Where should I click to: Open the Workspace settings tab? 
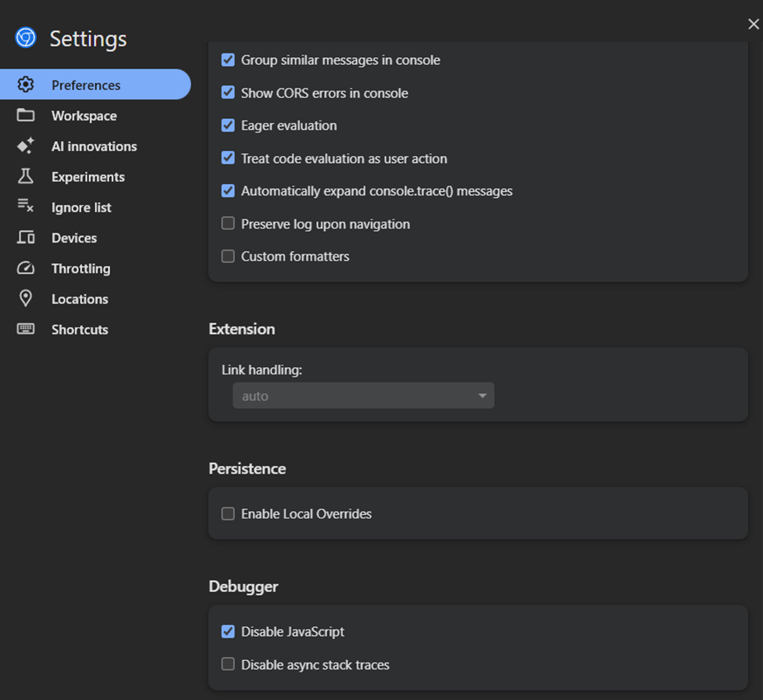[84, 116]
